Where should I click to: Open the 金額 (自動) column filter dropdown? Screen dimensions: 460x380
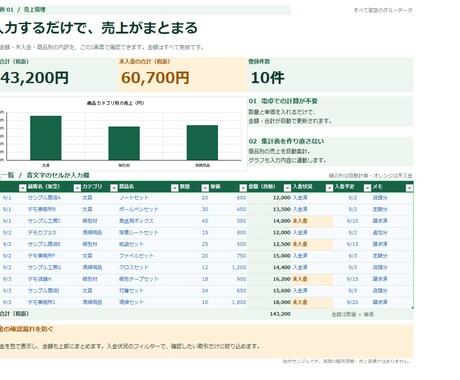tap(287, 188)
